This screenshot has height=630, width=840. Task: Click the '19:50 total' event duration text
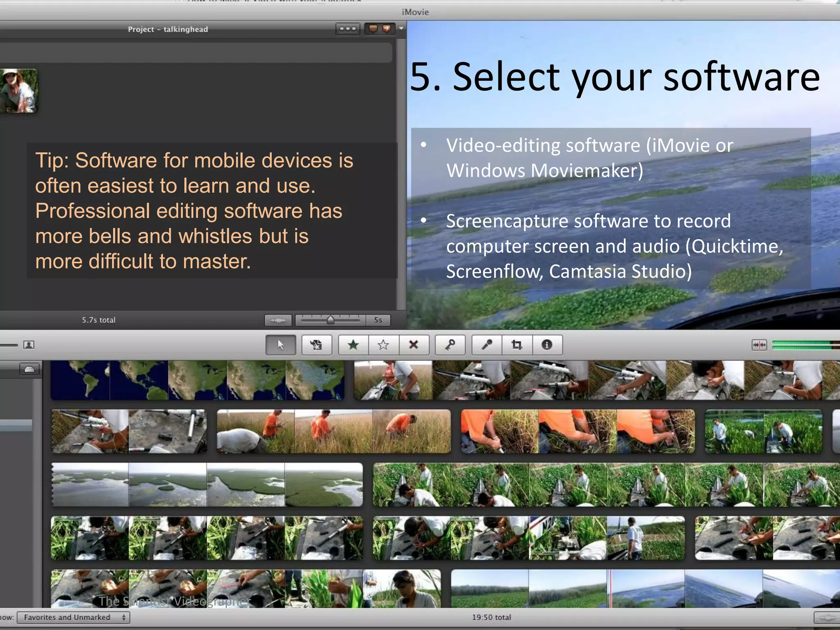(x=491, y=617)
